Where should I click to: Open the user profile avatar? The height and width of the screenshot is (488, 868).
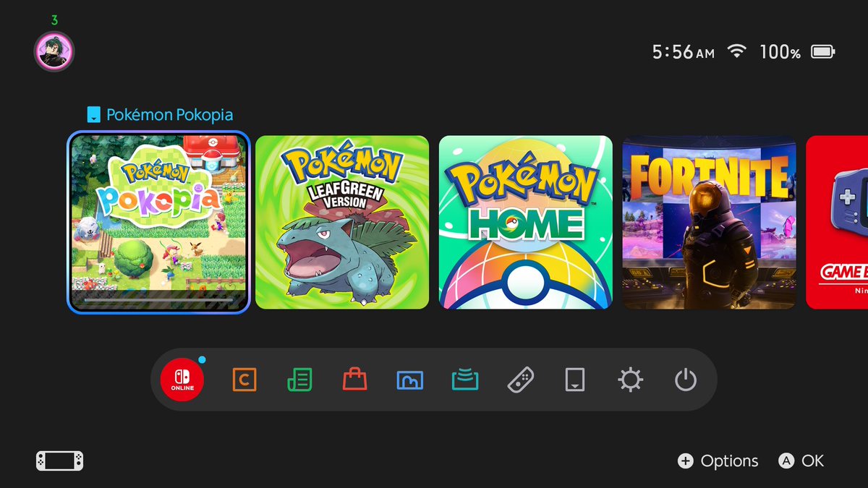[54, 51]
